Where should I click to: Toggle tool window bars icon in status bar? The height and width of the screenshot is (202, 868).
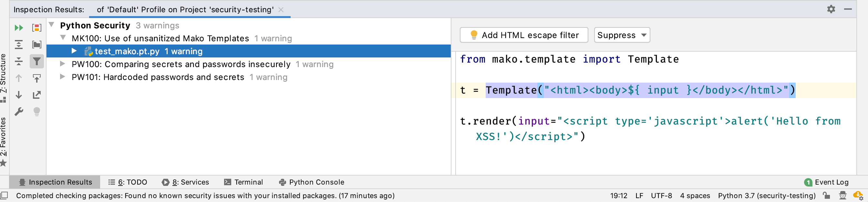tap(4, 195)
